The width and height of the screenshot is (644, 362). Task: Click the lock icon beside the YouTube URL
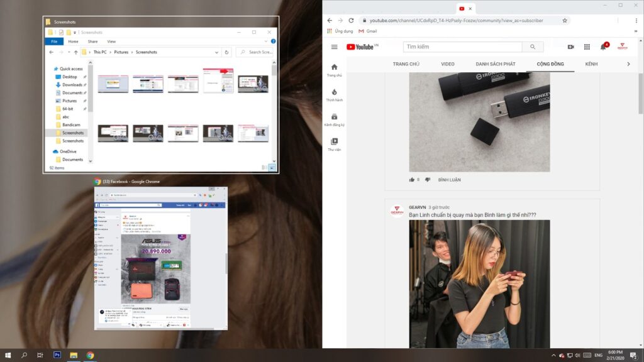click(x=364, y=21)
